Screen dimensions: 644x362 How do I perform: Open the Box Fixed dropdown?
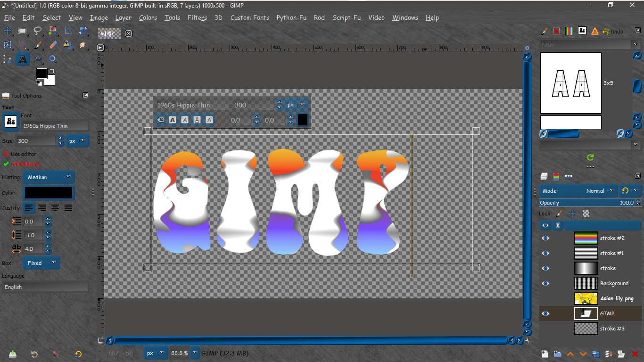[x=41, y=263]
